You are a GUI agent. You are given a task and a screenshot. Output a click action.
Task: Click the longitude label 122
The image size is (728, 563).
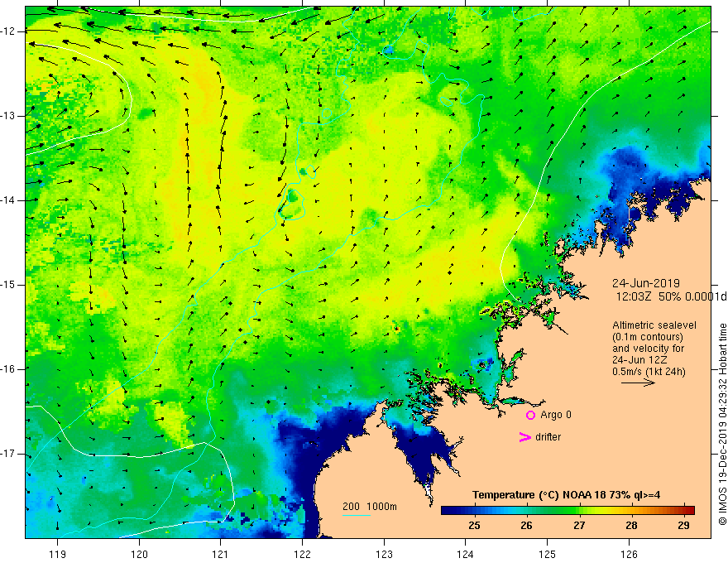click(x=302, y=554)
